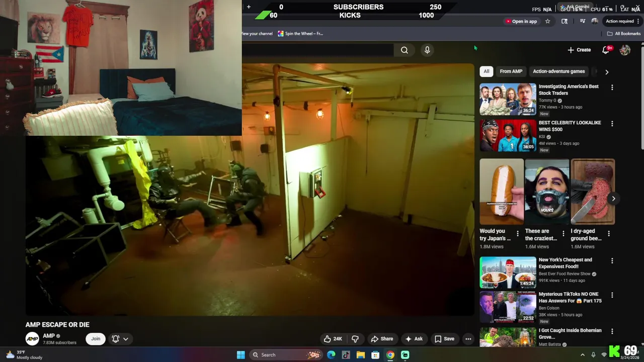
Task: Open Investigating America's Best Stock Traders thumbnail
Action: (x=508, y=100)
